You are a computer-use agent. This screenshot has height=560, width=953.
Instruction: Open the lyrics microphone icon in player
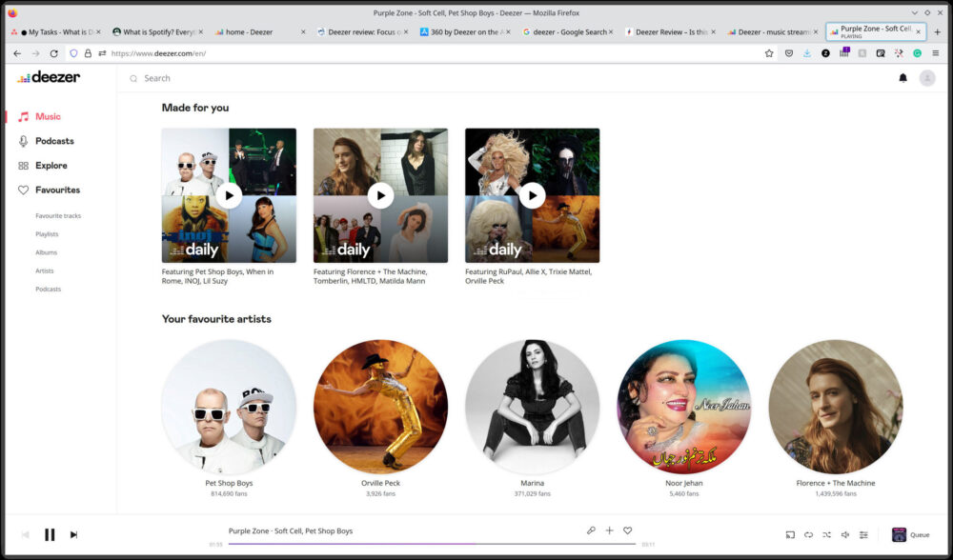point(591,530)
